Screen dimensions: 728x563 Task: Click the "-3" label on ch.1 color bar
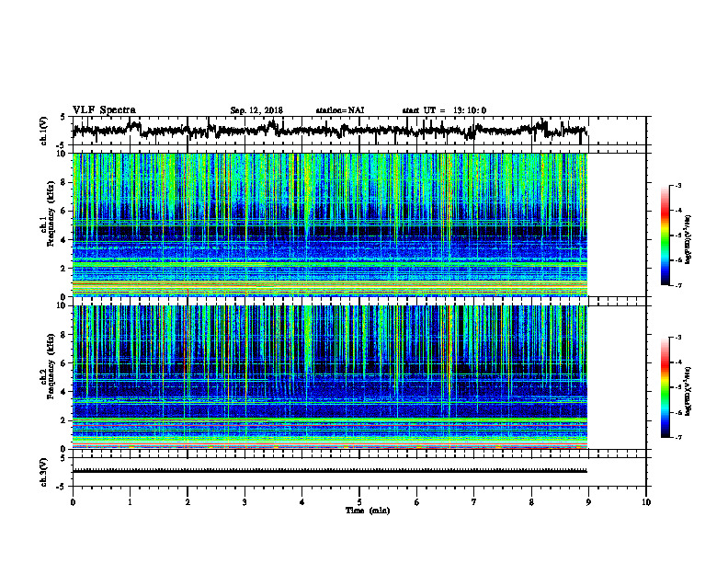click(677, 185)
